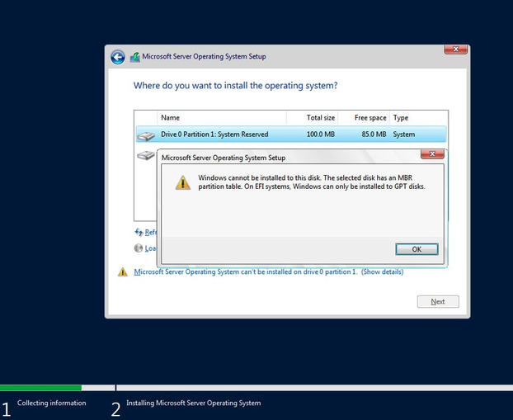Sort by the Free space column header
This screenshot has height=420, width=513.
(x=364, y=118)
